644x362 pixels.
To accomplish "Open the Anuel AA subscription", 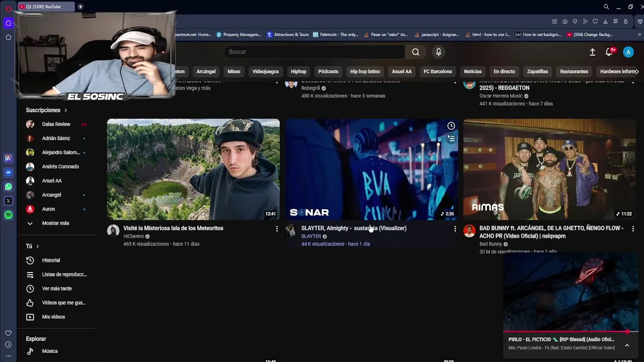I will pyautogui.click(x=52, y=180).
